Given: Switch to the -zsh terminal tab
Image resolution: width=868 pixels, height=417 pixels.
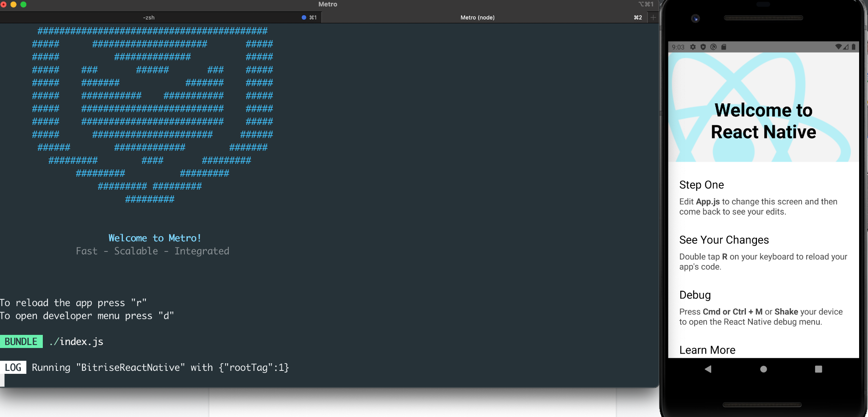Looking at the screenshot, I should [161, 17].
